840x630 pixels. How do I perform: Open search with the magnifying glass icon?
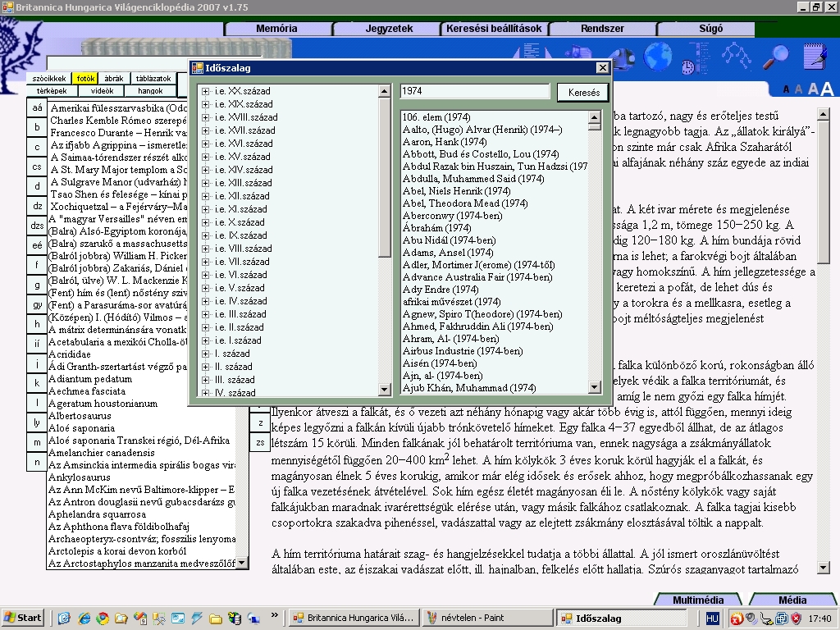(775, 57)
